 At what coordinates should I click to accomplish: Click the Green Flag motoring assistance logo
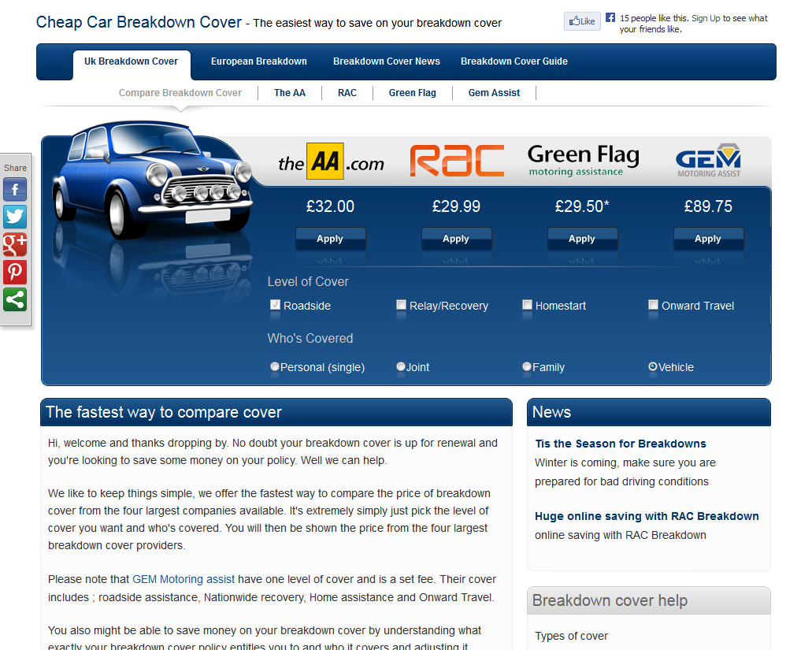pyautogui.click(x=583, y=158)
